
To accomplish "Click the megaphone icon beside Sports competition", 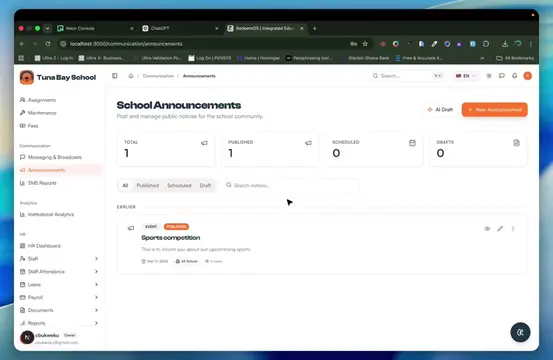I will tap(131, 228).
